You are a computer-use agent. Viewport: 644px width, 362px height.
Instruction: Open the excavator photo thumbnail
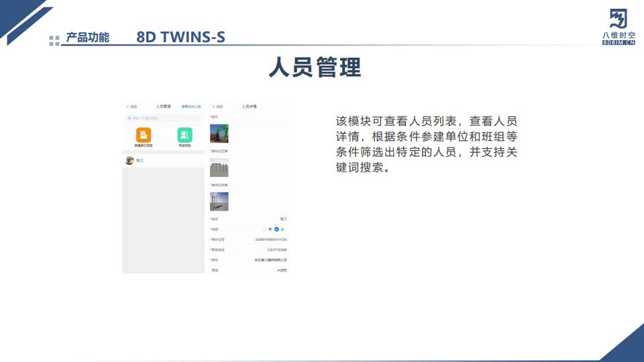coord(219,133)
